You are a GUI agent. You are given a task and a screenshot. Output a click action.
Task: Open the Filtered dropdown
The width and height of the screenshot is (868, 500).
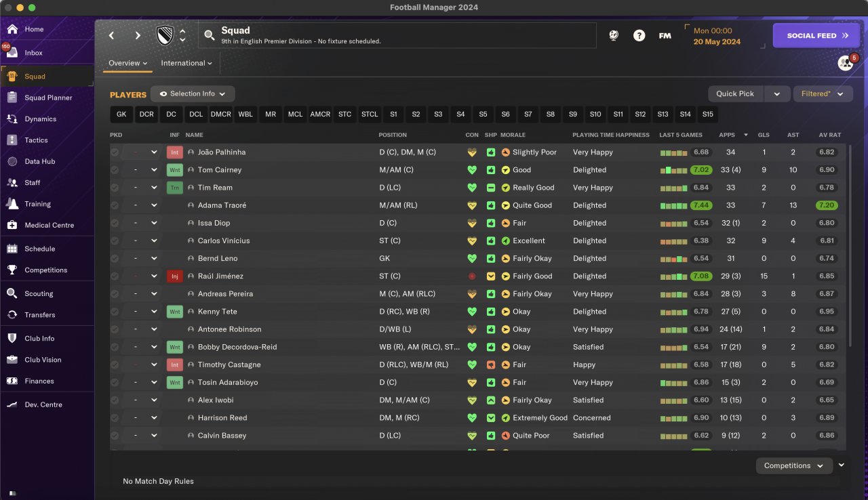pos(823,93)
